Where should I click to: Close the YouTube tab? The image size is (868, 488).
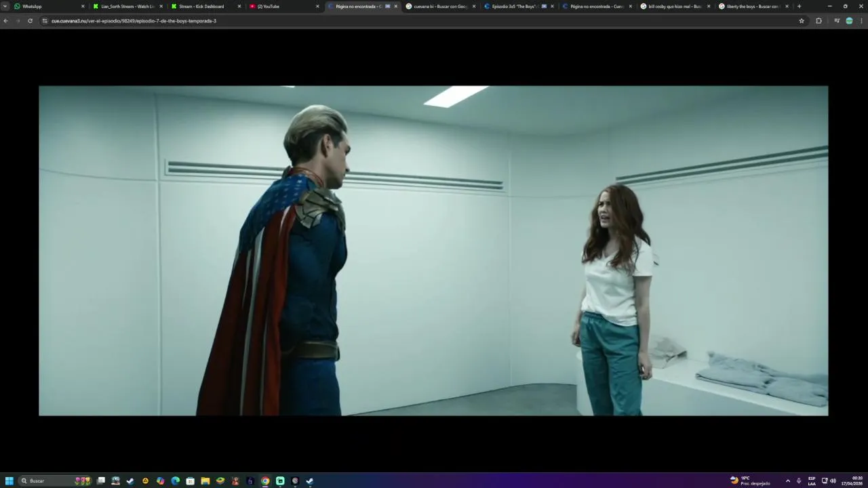317,6
